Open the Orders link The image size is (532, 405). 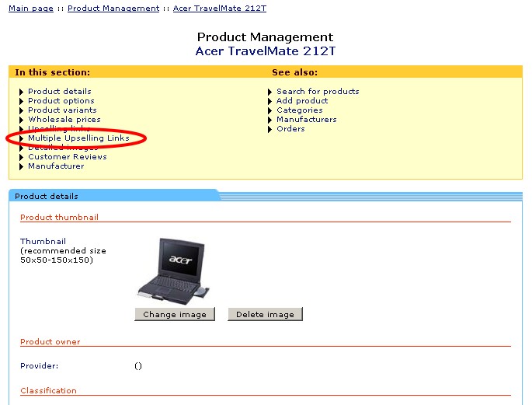(x=290, y=129)
